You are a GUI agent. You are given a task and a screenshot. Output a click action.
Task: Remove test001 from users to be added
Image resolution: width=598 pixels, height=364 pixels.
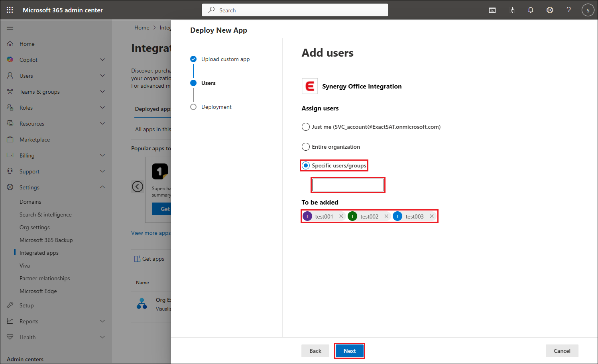point(341,216)
